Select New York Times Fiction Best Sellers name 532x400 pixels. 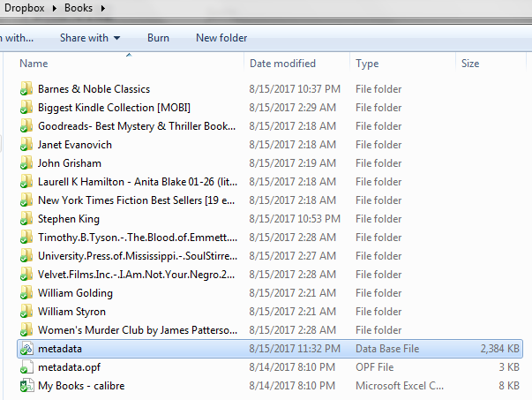click(136, 200)
